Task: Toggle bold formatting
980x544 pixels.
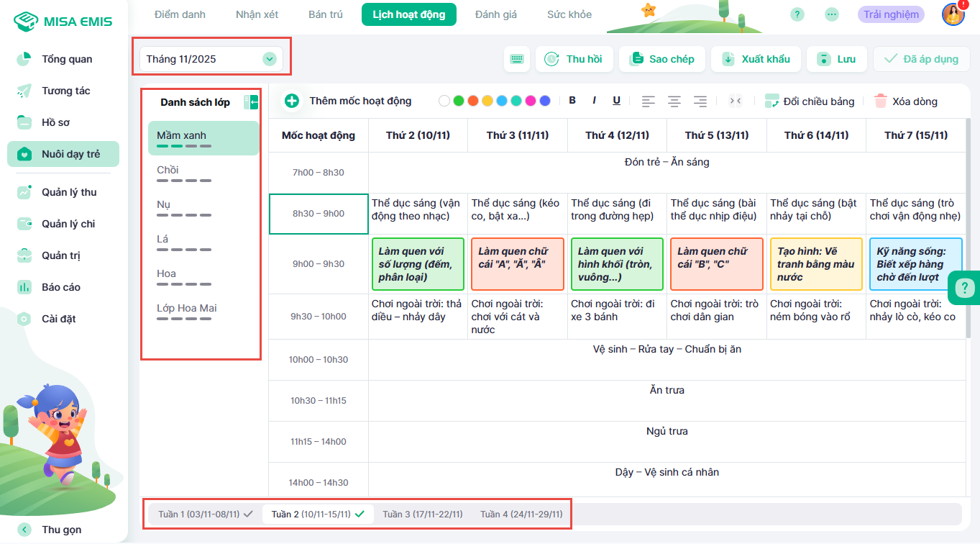Action: click(x=572, y=101)
